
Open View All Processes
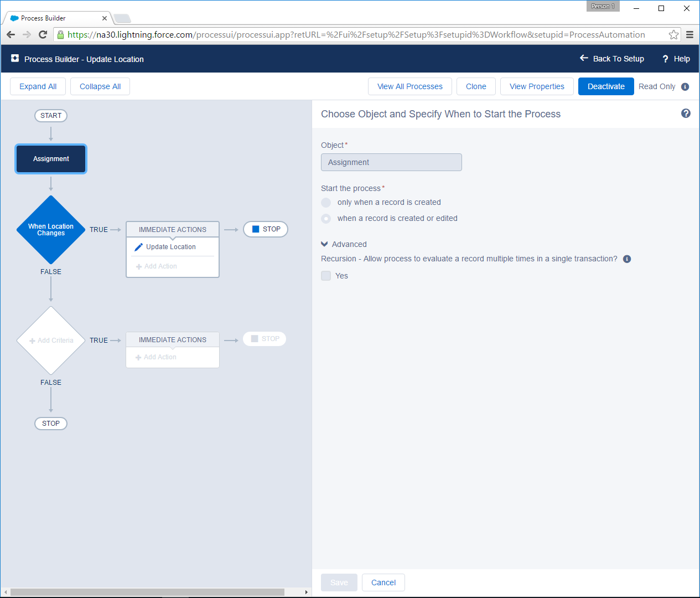tap(410, 86)
